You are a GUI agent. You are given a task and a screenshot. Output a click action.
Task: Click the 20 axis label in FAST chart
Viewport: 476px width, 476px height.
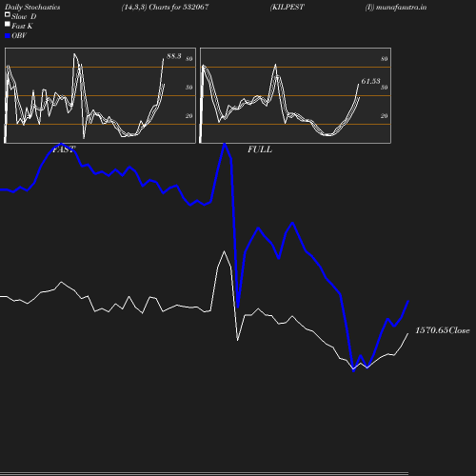[x=189, y=116]
